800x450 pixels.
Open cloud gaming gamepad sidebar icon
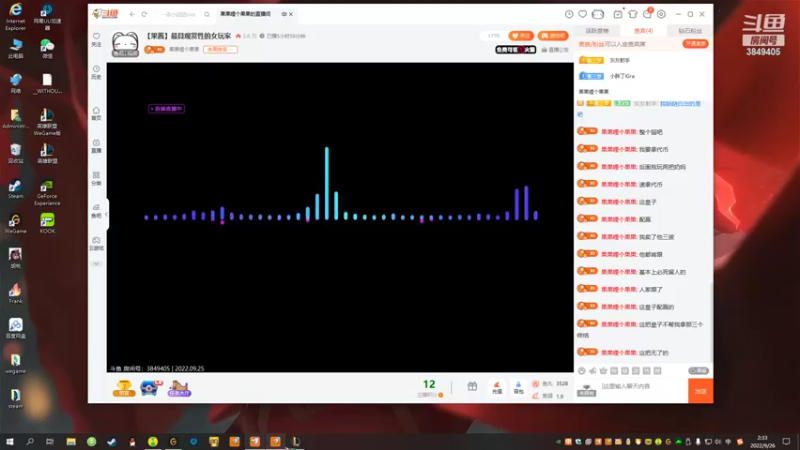pyautogui.click(x=96, y=243)
